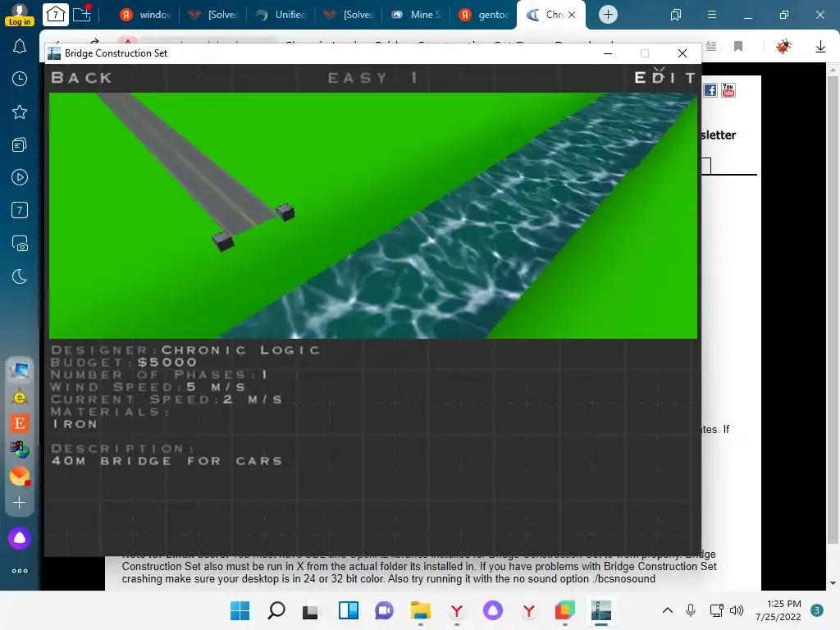840x630 pixels.
Task: Open the mail icon in sidebar
Action: [20, 476]
